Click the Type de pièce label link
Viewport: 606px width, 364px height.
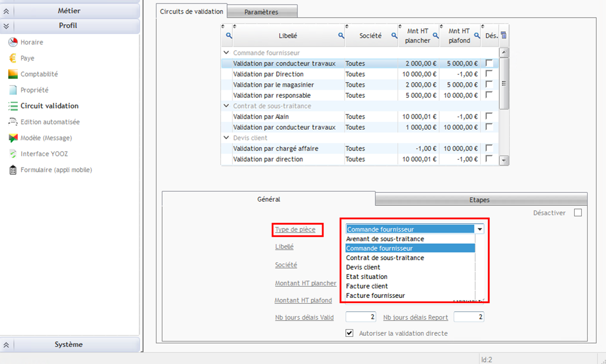tap(295, 229)
